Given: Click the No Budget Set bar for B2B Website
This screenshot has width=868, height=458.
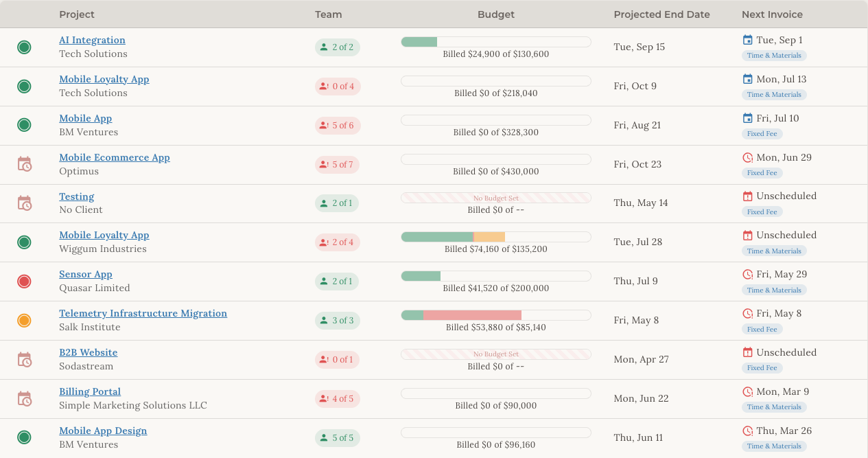Looking at the screenshot, I should tap(496, 354).
